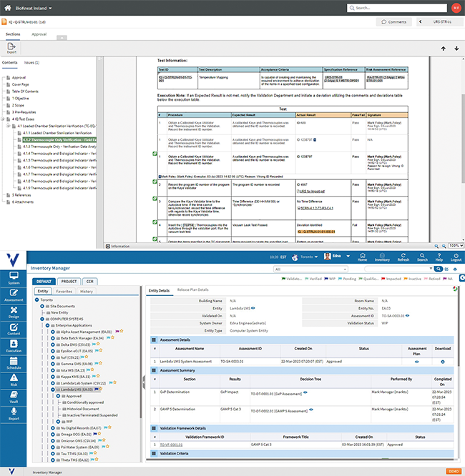Favorite Beta Batch Manager with its star

(113, 337)
